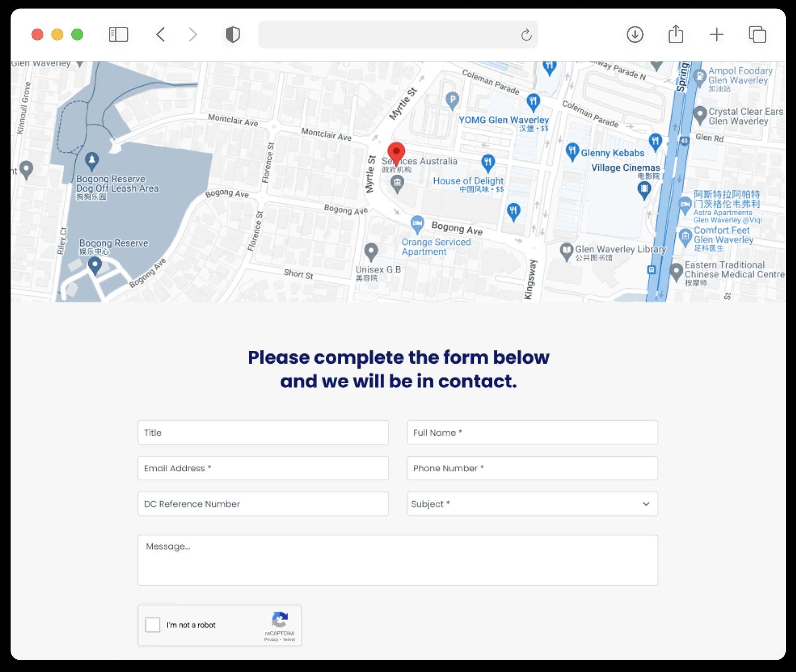Click the government building icon below Services Australia
796x672 pixels.
click(397, 184)
